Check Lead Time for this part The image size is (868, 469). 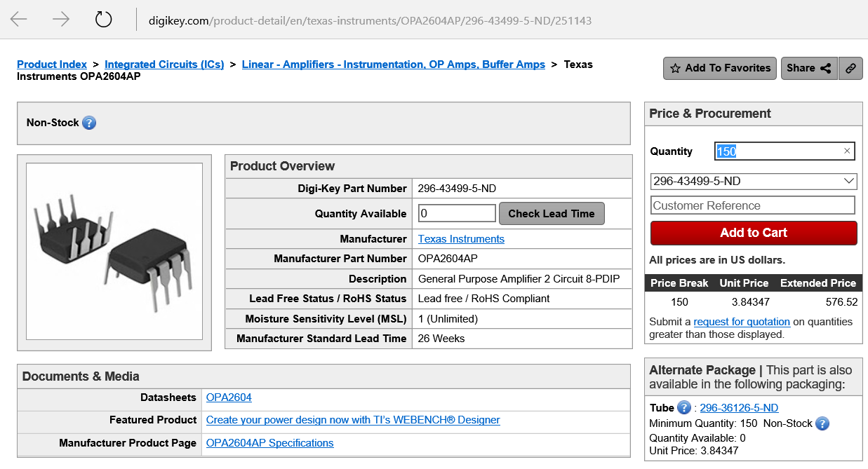point(552,214)
